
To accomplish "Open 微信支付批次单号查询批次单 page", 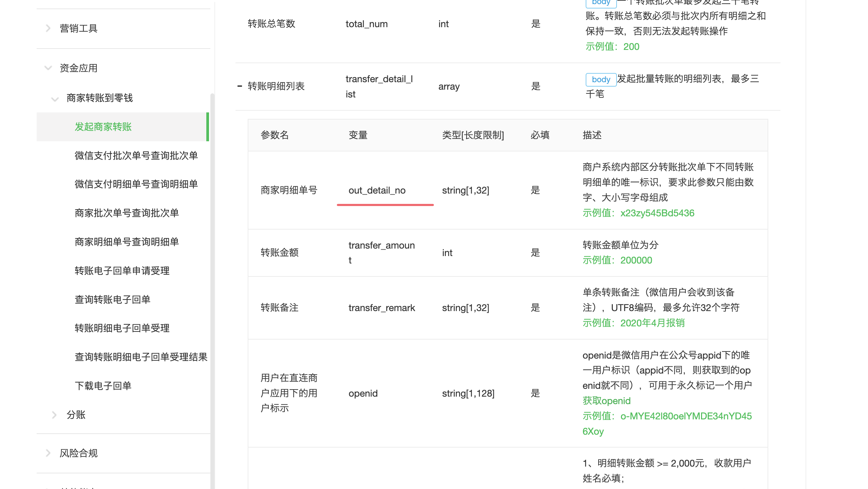I will coord(136,156).
